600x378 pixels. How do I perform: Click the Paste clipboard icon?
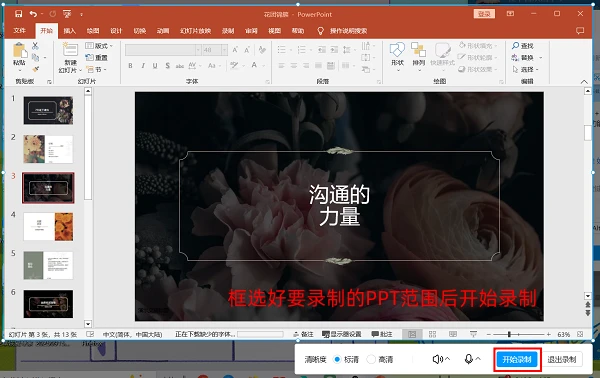[x=20, y=51]
